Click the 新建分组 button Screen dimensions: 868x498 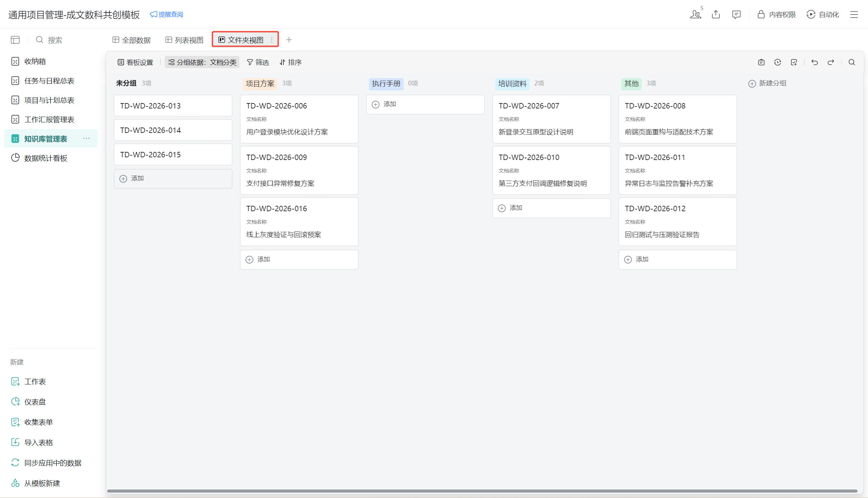coord(767,83)
